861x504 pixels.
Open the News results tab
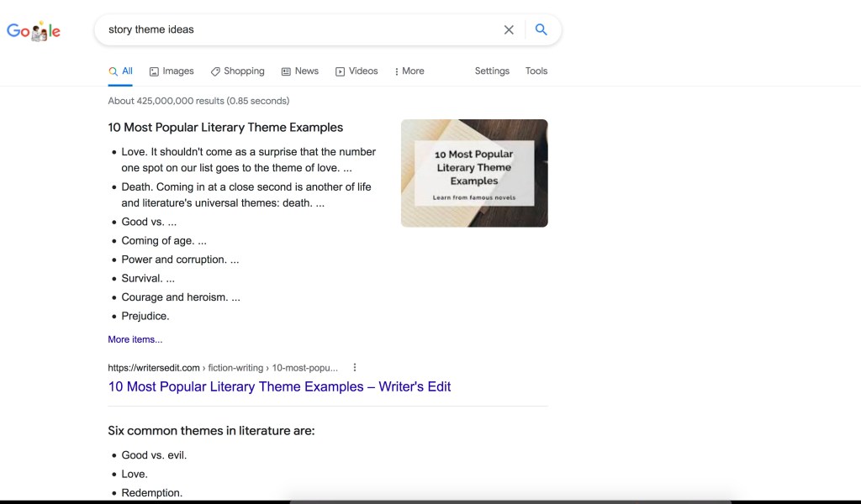pos(299,71)
